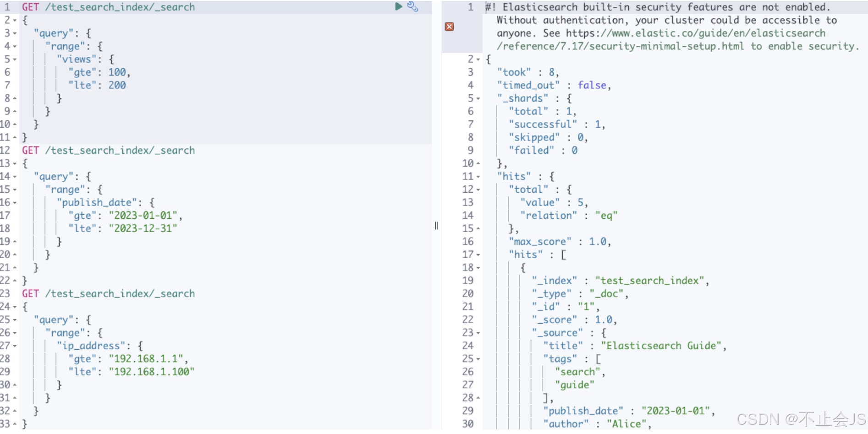Screen dimensions: 868x434
Task: Click the "_type" : "_doc" line
Action: pos(580,293)
